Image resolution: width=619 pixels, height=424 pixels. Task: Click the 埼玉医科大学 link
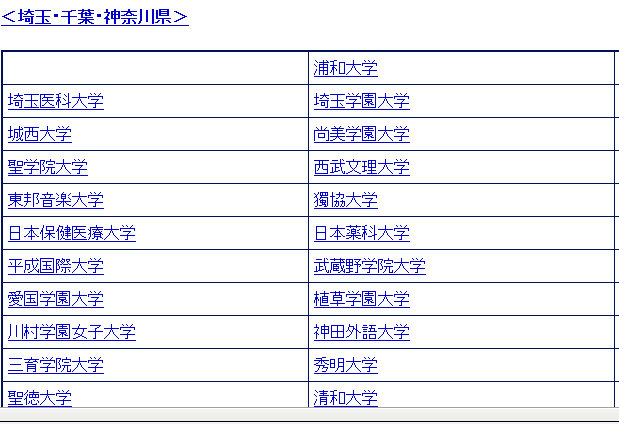[x=56, y=101]
